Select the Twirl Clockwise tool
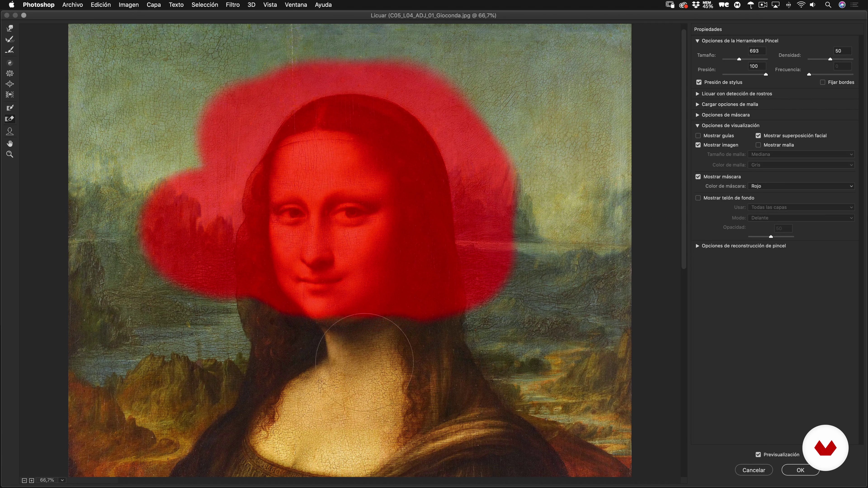The height and width of the screenshot is (488, 868). (x=10, y=63)
